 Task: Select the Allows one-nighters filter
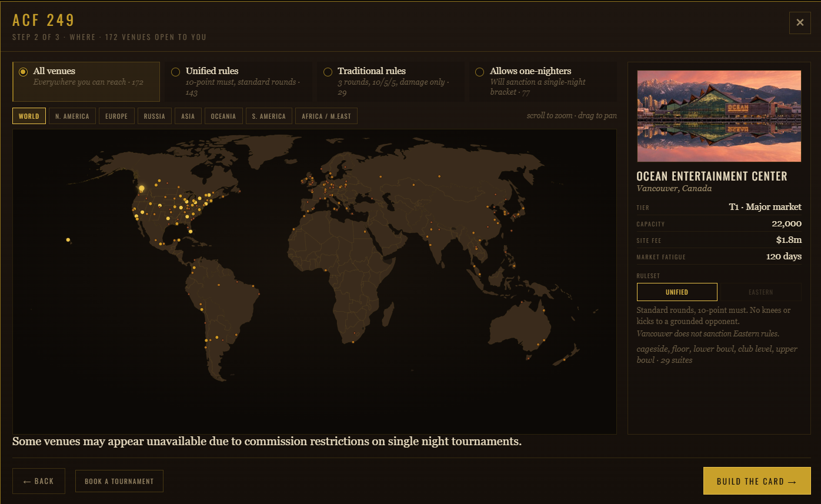[x=543, y=82]
